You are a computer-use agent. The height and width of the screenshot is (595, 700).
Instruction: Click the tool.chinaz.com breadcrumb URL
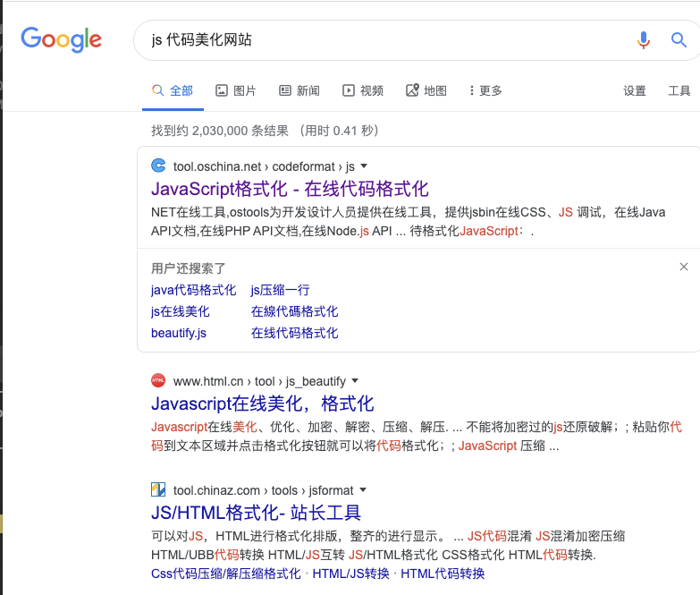click(264, 490)
